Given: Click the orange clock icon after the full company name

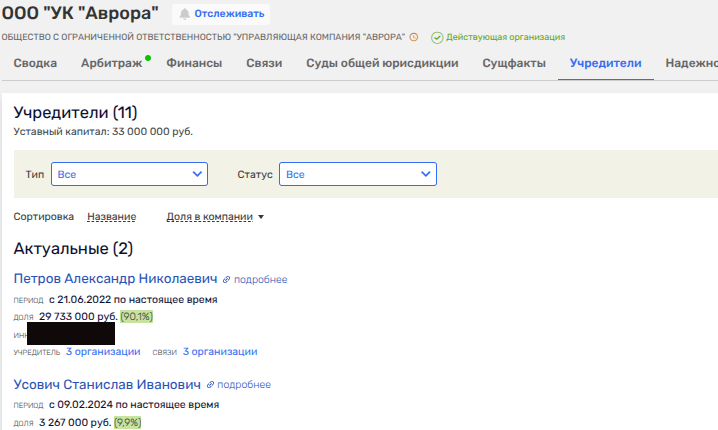Looking at the screenshot, I should point(414,37).
